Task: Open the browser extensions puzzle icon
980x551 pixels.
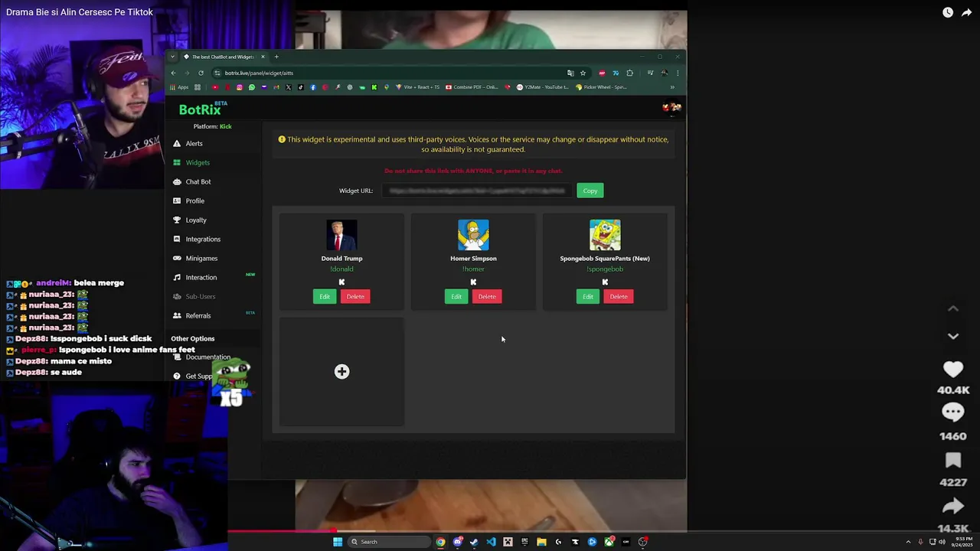Action: [630, 73]
